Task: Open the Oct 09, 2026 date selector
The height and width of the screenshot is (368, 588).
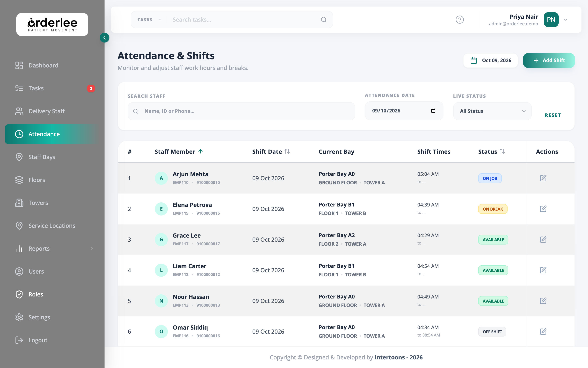Action: tap(490, 61)
